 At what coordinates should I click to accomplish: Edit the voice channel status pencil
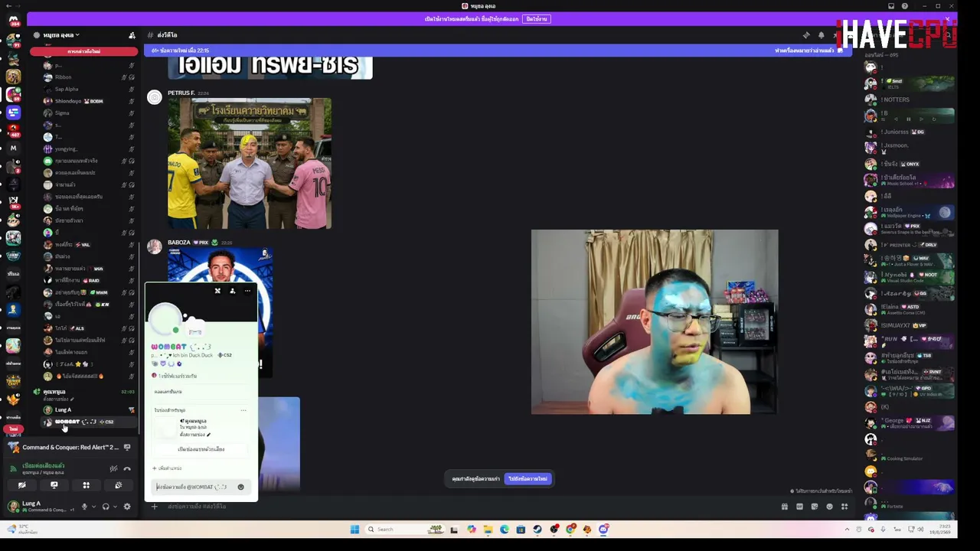(72, 399)
